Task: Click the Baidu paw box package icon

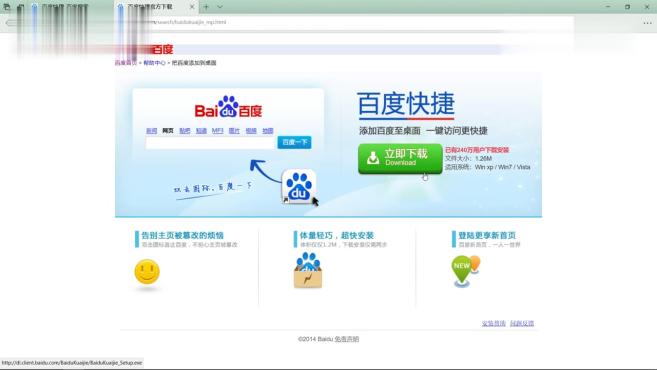Action: [308, 270]
